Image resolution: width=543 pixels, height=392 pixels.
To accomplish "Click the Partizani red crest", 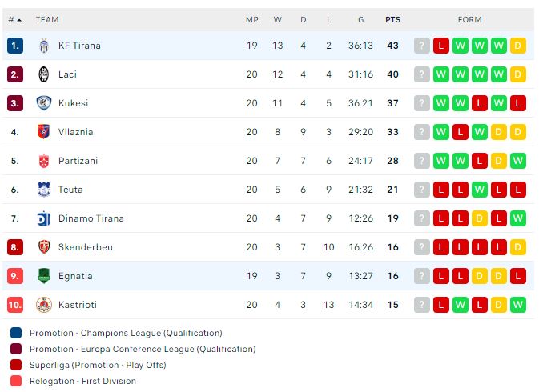I will pyautogui.click(x=44, y=161).
